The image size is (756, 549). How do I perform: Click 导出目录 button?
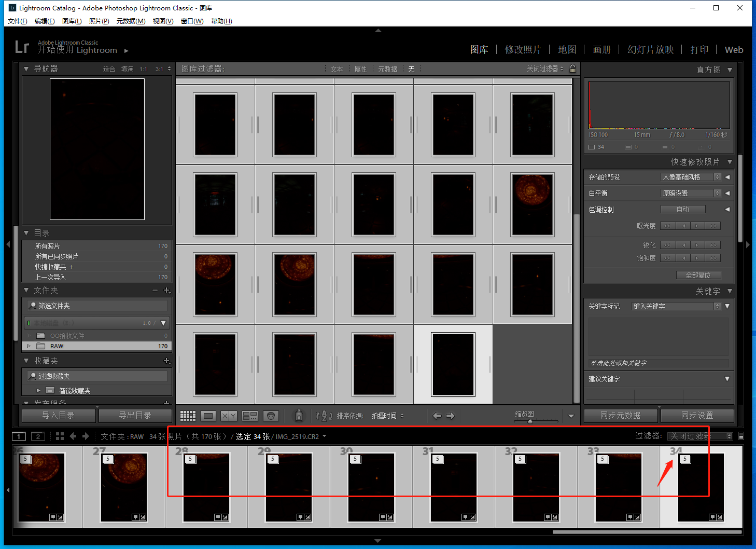[x=135, y=415]
